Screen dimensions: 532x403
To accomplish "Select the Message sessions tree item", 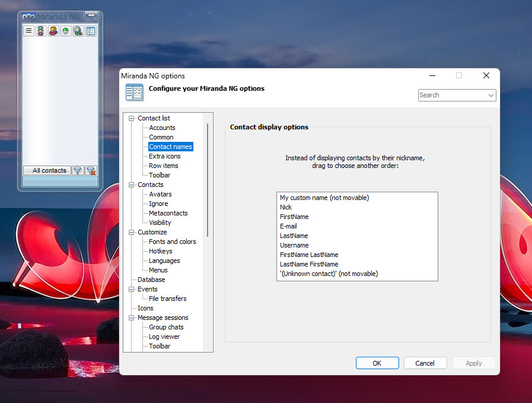I will 163,318.
